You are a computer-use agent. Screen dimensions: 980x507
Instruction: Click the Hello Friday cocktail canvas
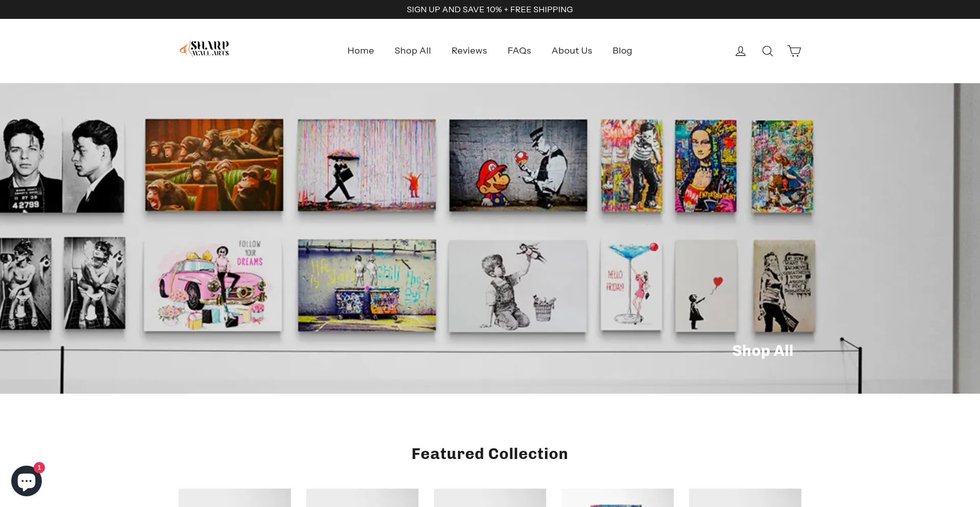pos(631,285)
